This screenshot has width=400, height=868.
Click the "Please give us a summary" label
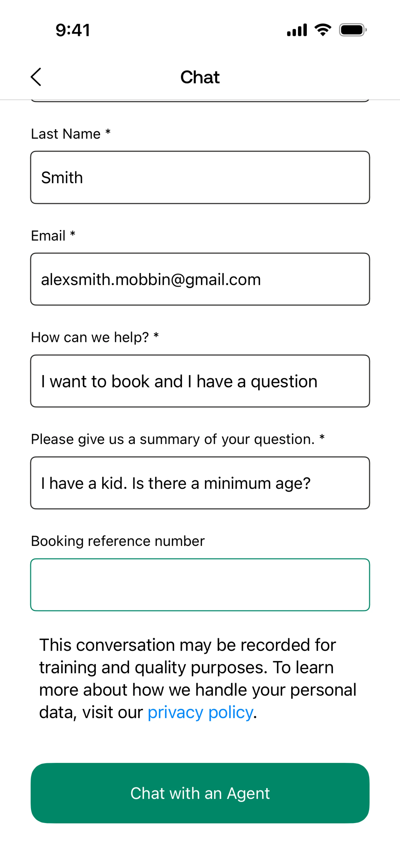177,439
